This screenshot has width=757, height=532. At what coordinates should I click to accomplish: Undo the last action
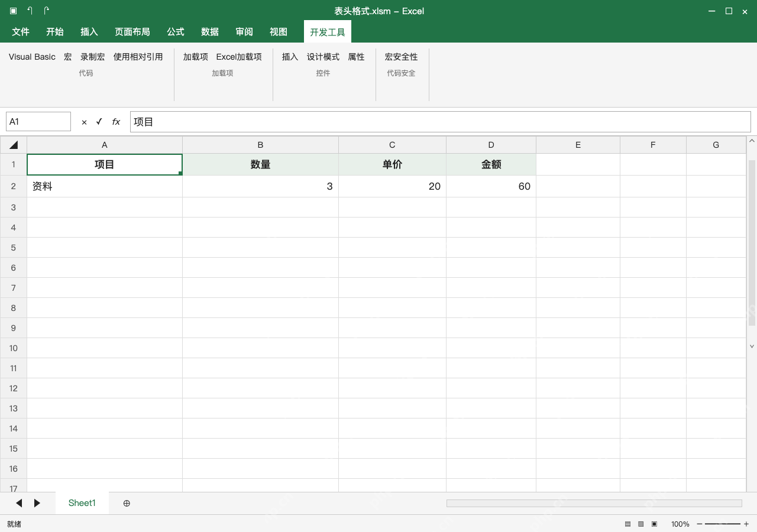click(x=30, y=11)
